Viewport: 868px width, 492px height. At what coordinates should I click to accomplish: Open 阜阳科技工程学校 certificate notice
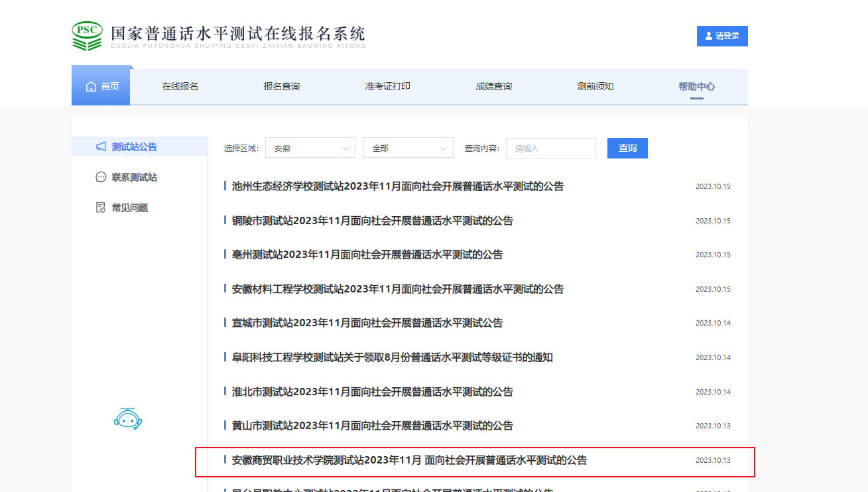tap(392, 357)
